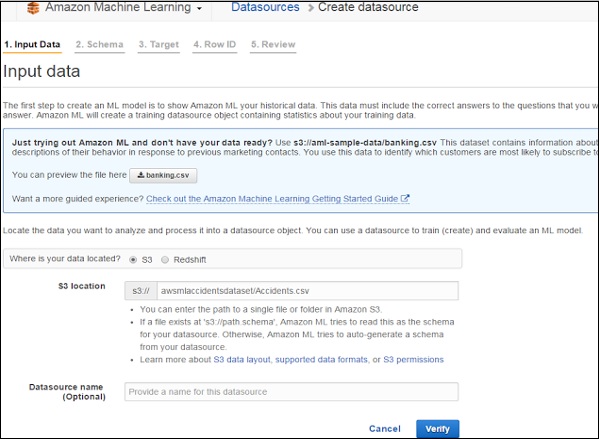Click the external link icon after Getting Started Guide
This screenshot has width=599, height=440.
405,198
